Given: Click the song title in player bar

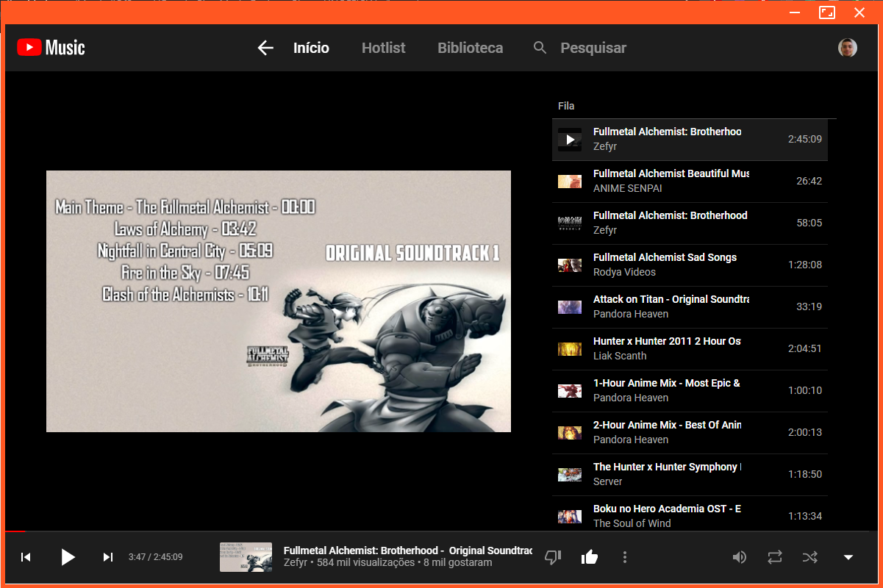Looking at the screenshot, I should (x=407, y=551).
